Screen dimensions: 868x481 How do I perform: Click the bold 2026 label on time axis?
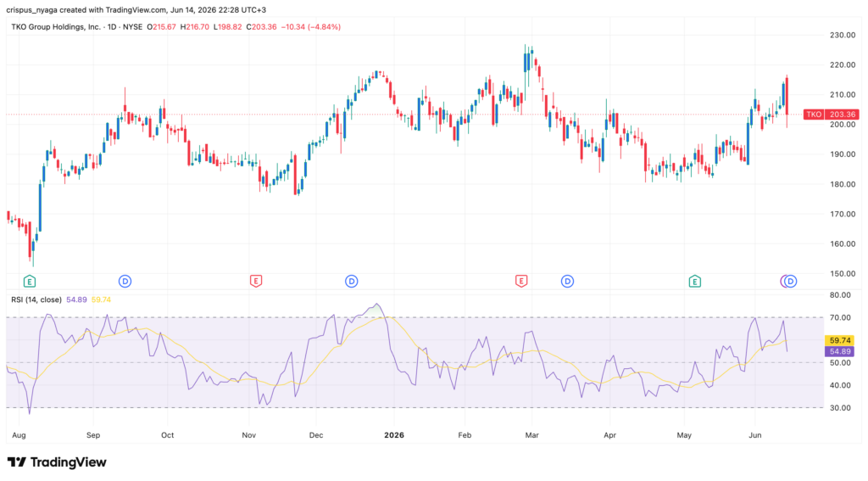(394, 435)
